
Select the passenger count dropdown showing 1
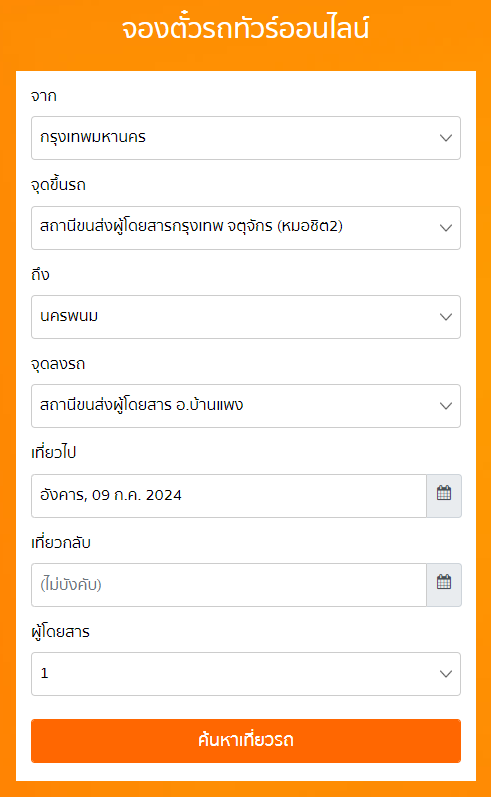[246, 674]
